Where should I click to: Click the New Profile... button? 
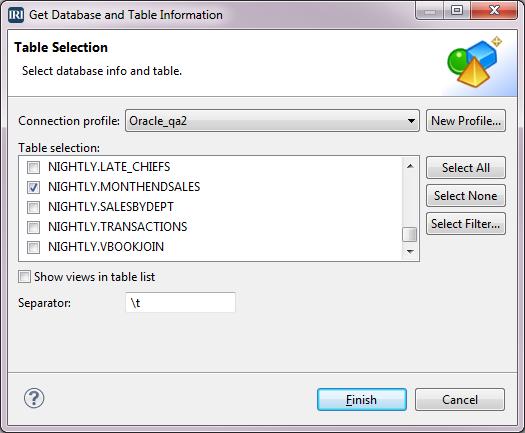(x=466, y=121)
